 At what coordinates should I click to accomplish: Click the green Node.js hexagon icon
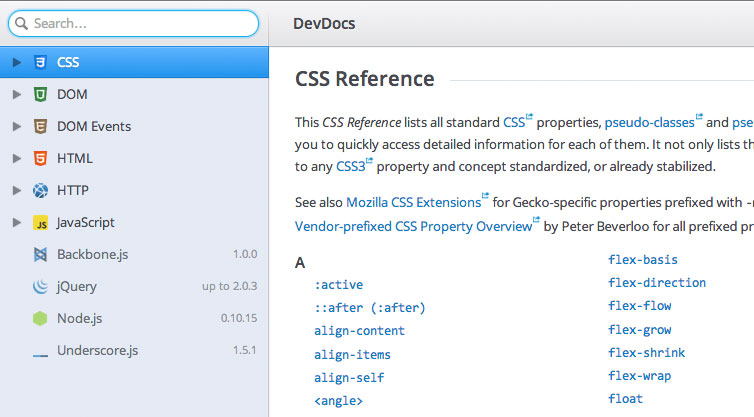tap(40, 318)
